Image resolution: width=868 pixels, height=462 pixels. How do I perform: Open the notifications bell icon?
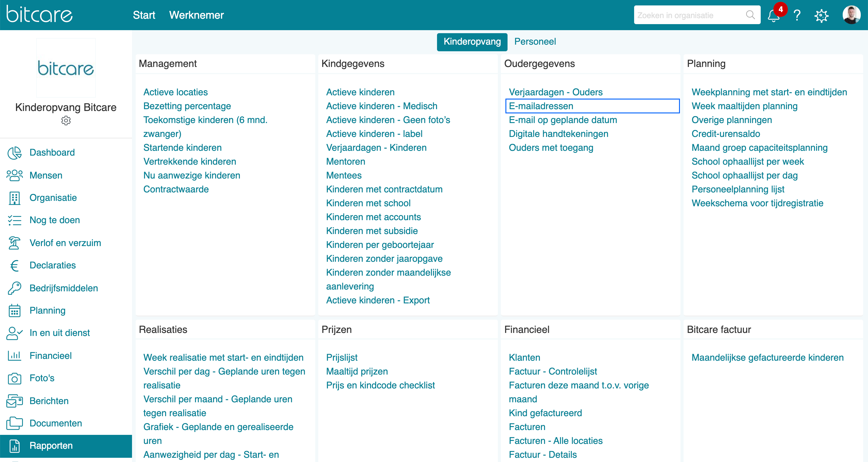773,15
